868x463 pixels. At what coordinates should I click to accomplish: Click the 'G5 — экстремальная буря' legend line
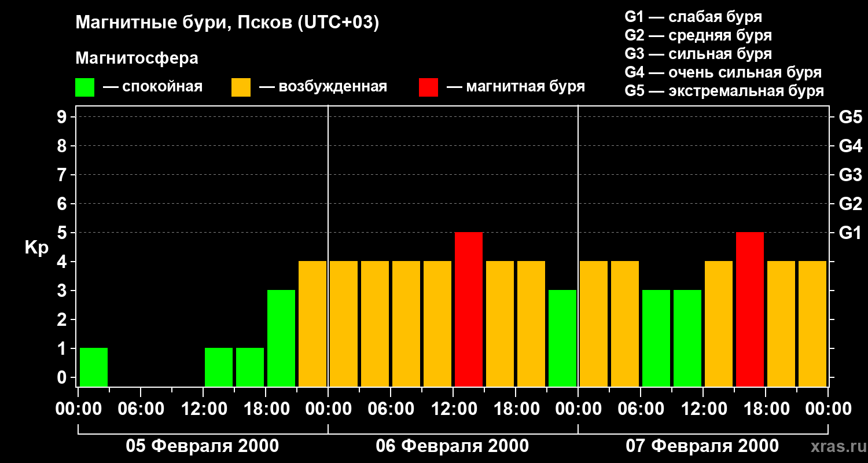coord(724,91)
